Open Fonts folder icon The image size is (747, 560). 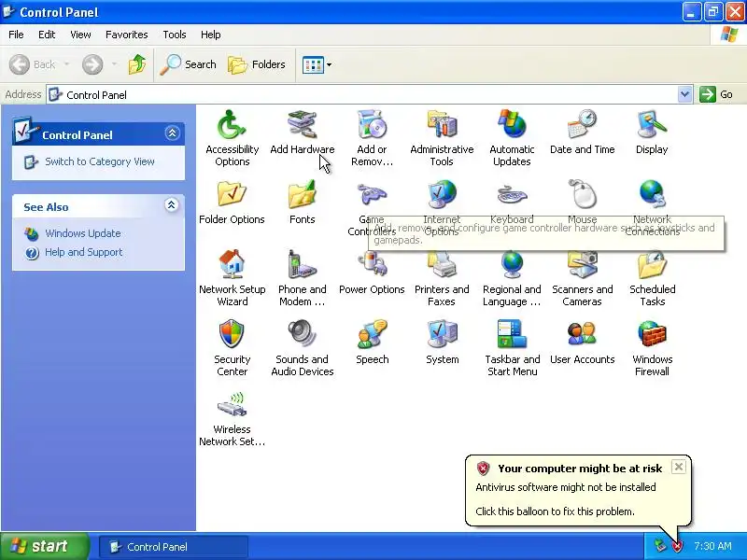point(302,195)
